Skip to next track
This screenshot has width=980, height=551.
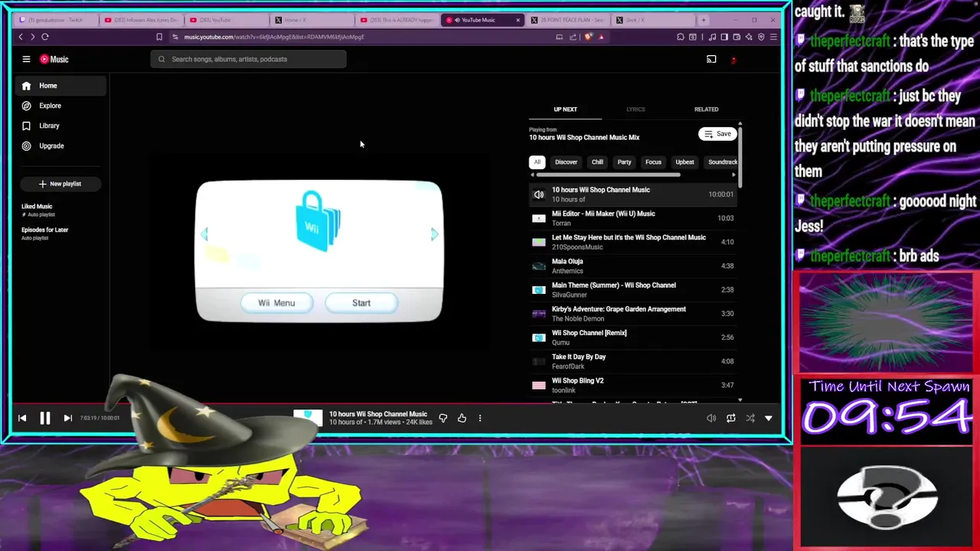67,418
